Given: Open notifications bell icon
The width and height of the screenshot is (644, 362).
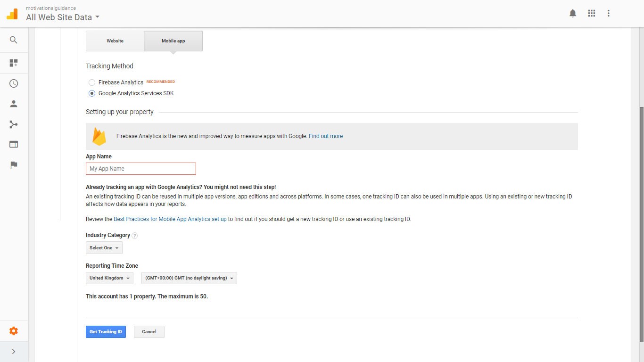Looking at the screenshot, I should [573, 14].
